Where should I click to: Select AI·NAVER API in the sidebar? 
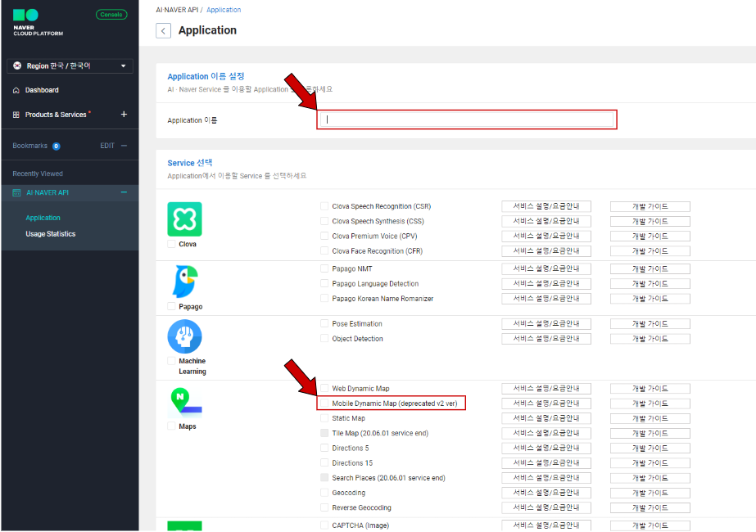tap(48, 193)
